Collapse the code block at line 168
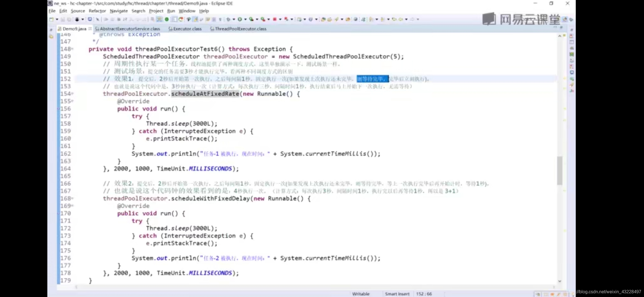The image size is (644, 297). [72, 198]
